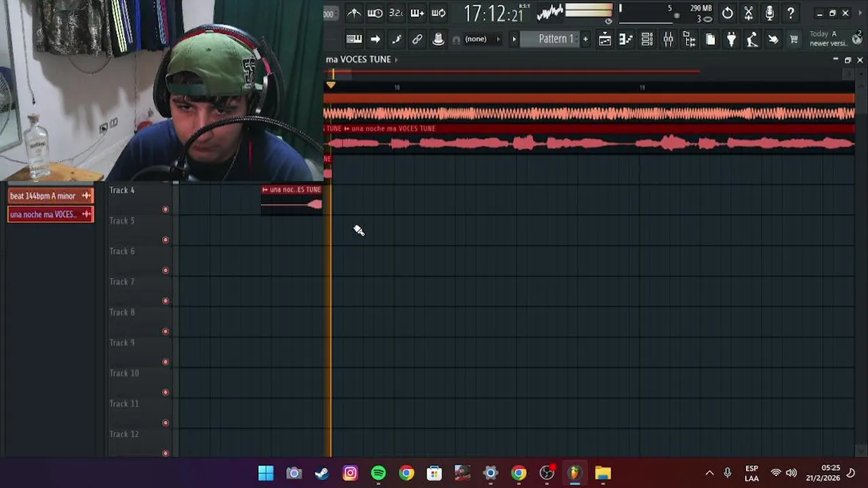Open the help question mark icon

coord(790,13)
